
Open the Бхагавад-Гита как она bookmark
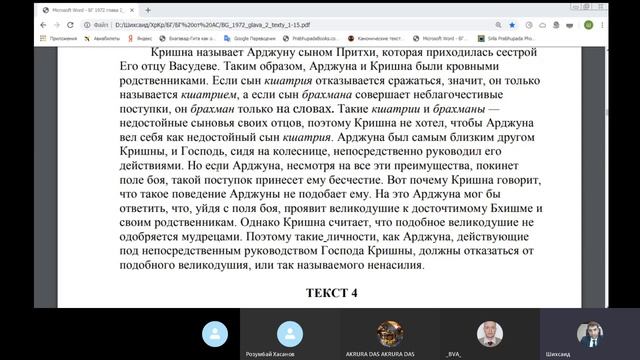point(187,38)
